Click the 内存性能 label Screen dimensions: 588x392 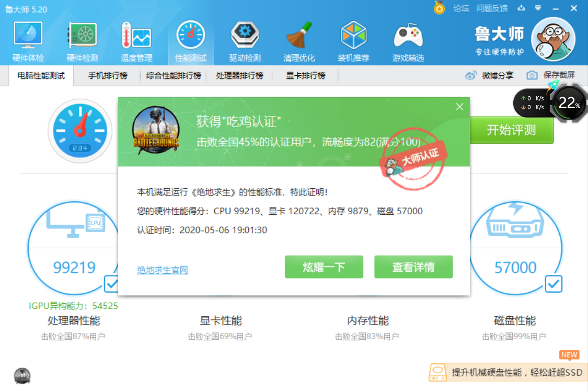click(x=368, y=321)
